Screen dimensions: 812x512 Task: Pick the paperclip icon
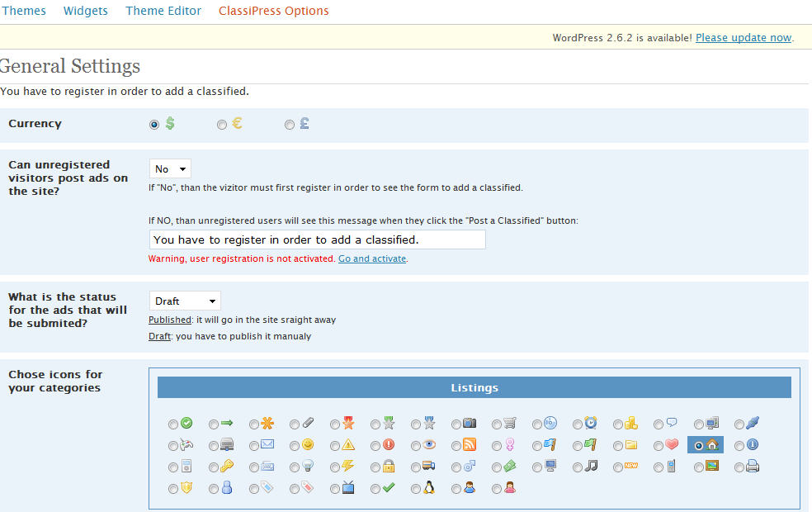tap(308, 424)
